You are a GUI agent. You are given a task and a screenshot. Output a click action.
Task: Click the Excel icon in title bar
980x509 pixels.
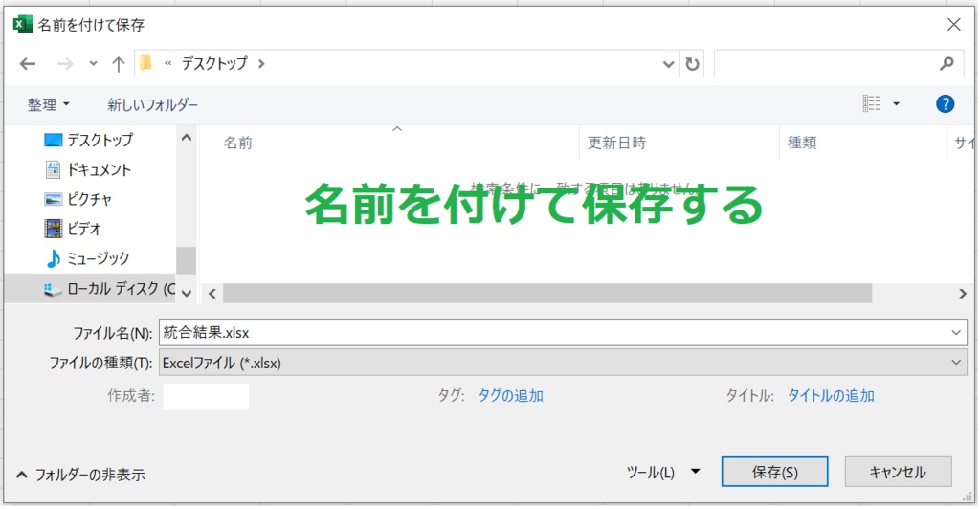(23, 24)
